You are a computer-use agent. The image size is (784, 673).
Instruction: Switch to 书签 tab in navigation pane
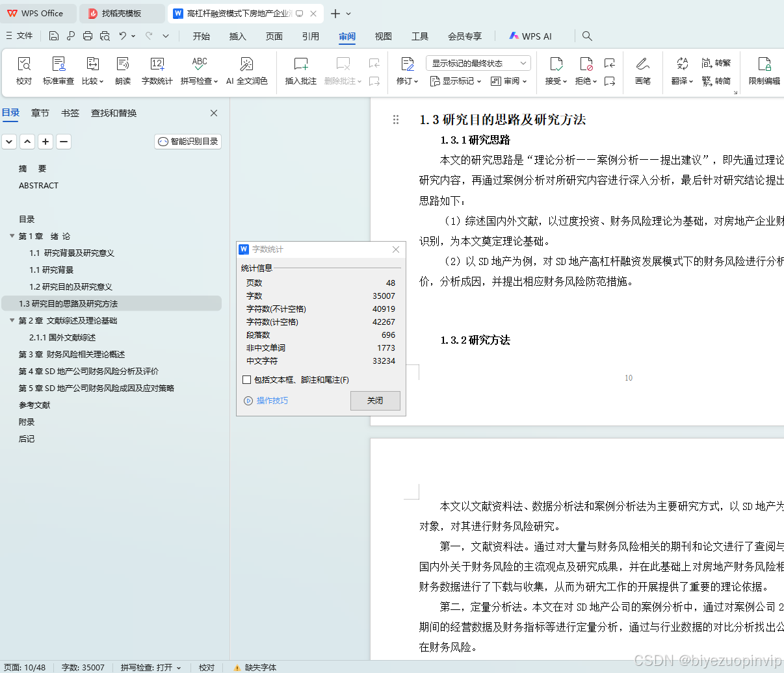point(70,113)
